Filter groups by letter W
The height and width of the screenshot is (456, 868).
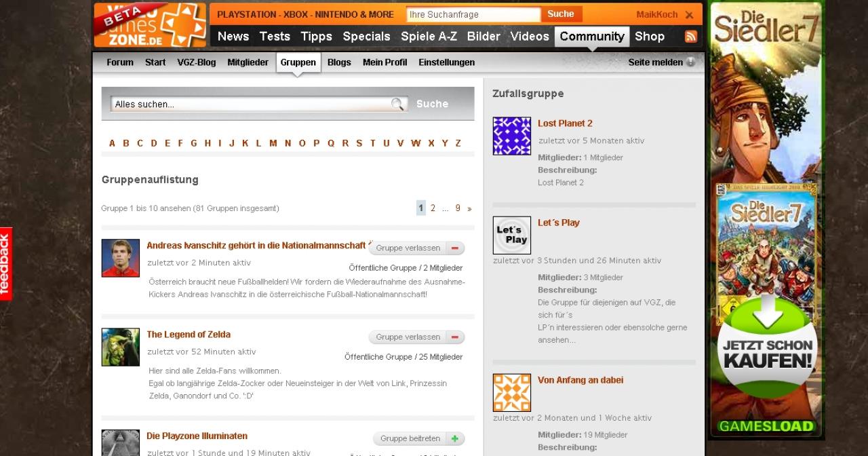416,143
